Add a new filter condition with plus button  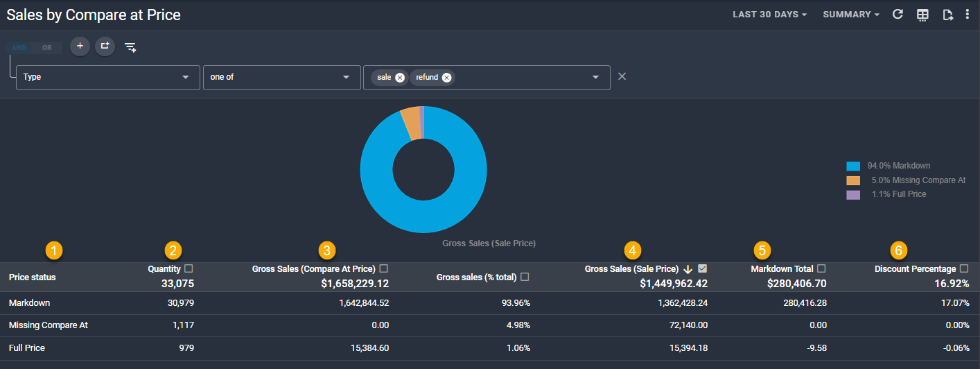[x=80, y=46]
